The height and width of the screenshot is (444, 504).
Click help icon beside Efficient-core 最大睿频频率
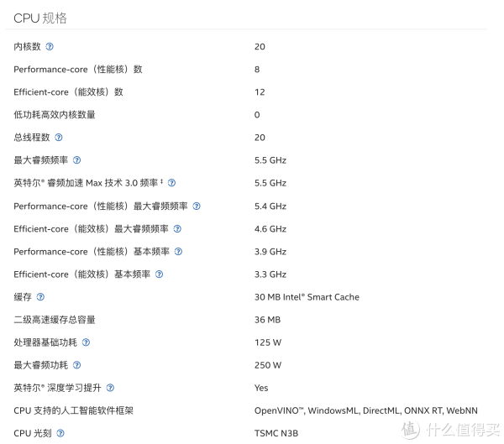177,228
